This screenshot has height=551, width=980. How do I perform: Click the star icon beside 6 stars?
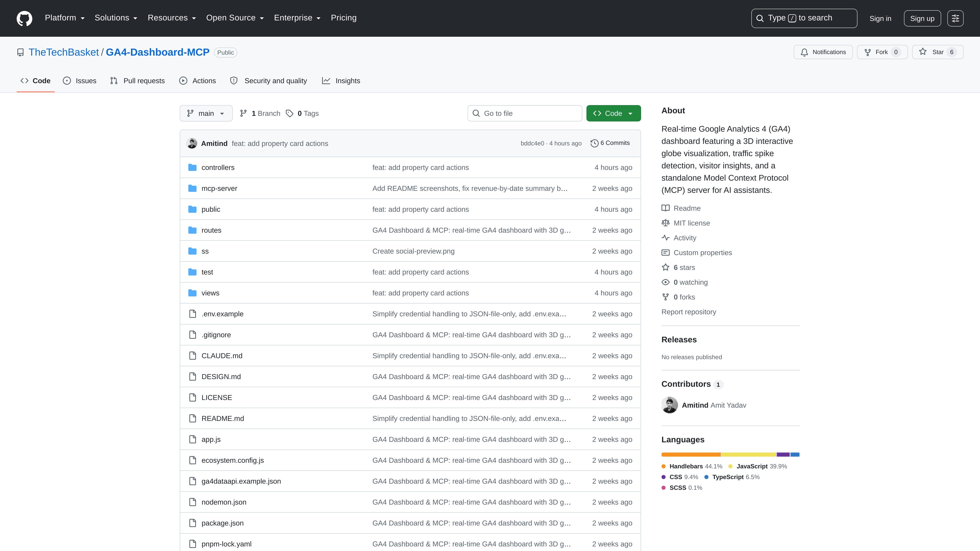click(x=665, y=267)
